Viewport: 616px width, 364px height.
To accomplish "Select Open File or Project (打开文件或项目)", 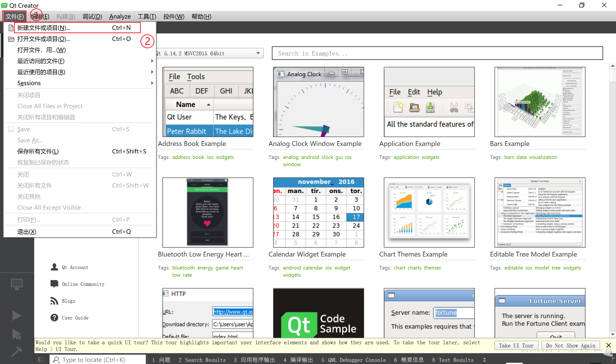I will coord(80,39).
